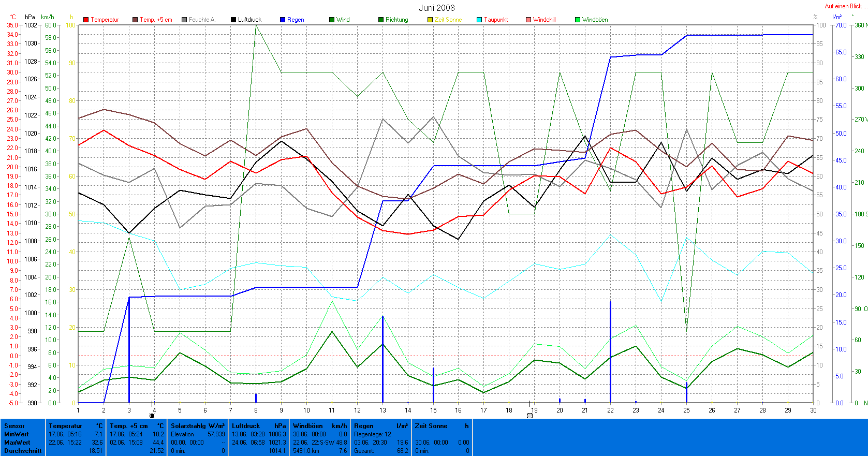Click the yellow Zeit Sonne legend square
The height and width of the screenshot is (456, 868).
[x=430, y=20]
